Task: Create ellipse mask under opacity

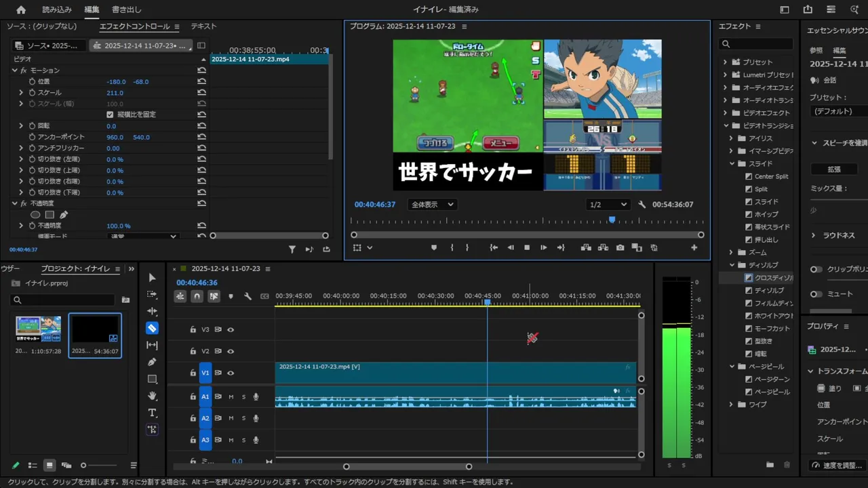Action: tap(35, 215)
